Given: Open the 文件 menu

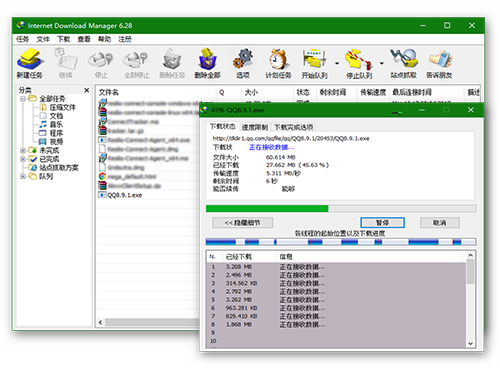Looking at the screenshot, I should (43, 39).
